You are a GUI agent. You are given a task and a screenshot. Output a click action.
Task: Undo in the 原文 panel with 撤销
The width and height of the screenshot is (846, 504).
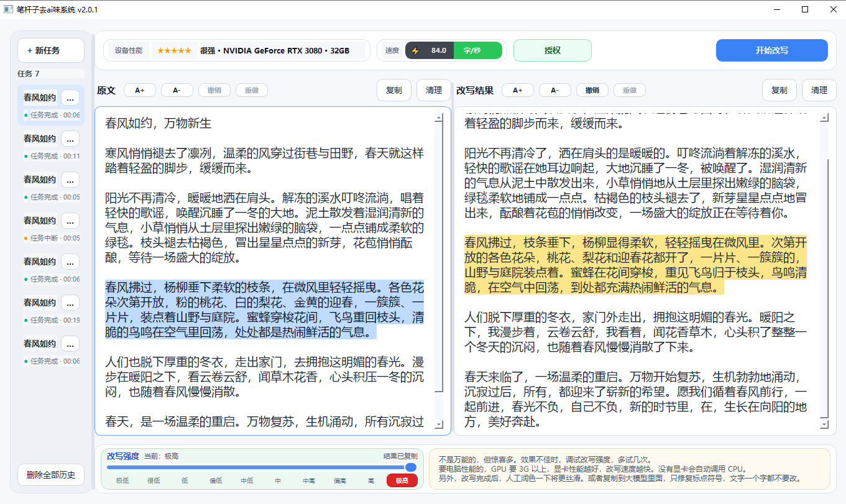pos(214,90)
